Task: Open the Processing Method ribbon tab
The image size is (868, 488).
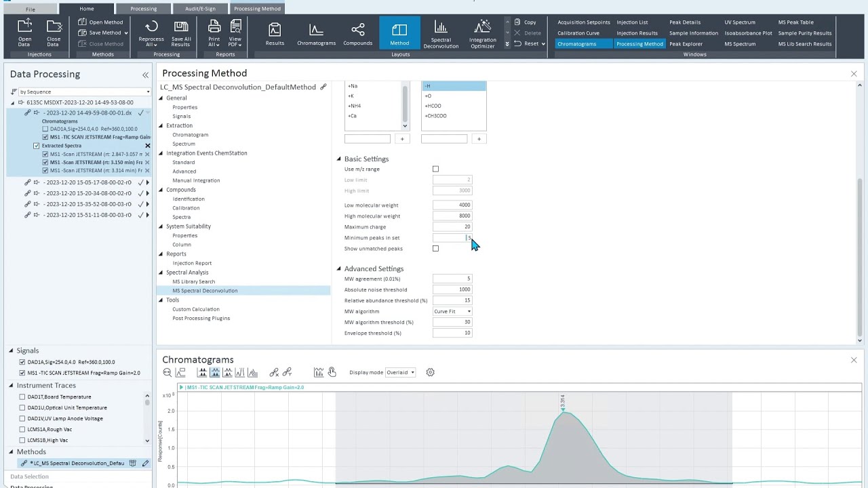Action: [258, 9]
